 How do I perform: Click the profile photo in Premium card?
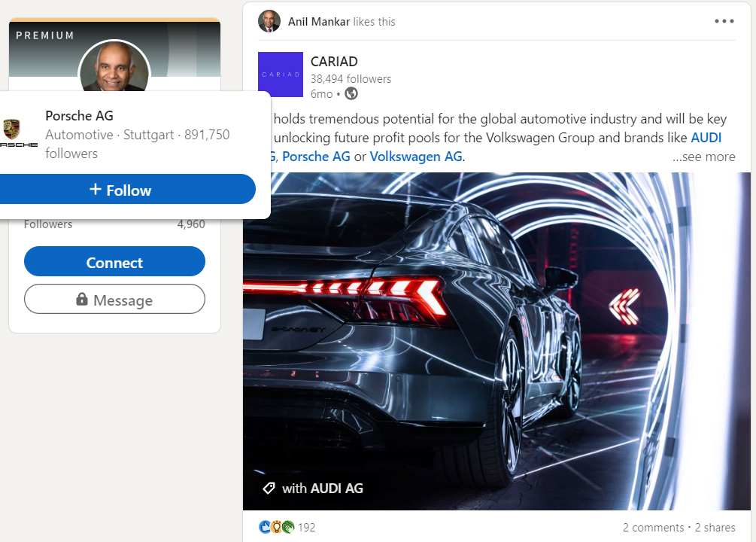pos(114,68)
